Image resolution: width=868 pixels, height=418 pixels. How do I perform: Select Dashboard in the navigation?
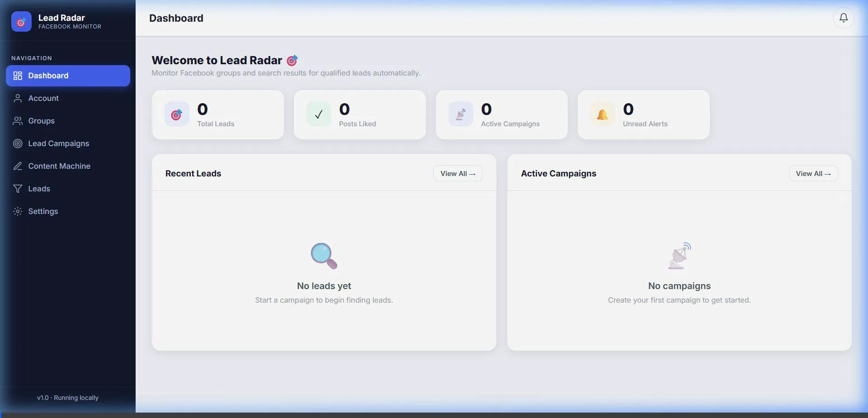[x=68, y=76]
